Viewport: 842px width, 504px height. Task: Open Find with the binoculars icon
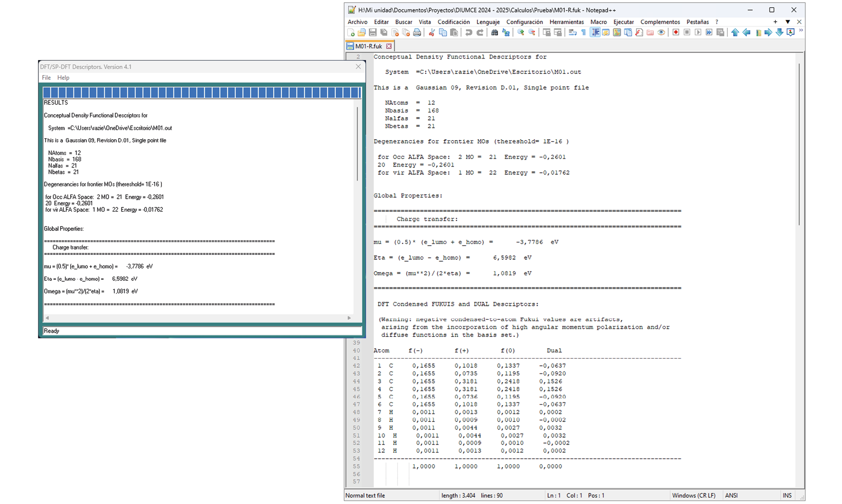click(494, 33)
